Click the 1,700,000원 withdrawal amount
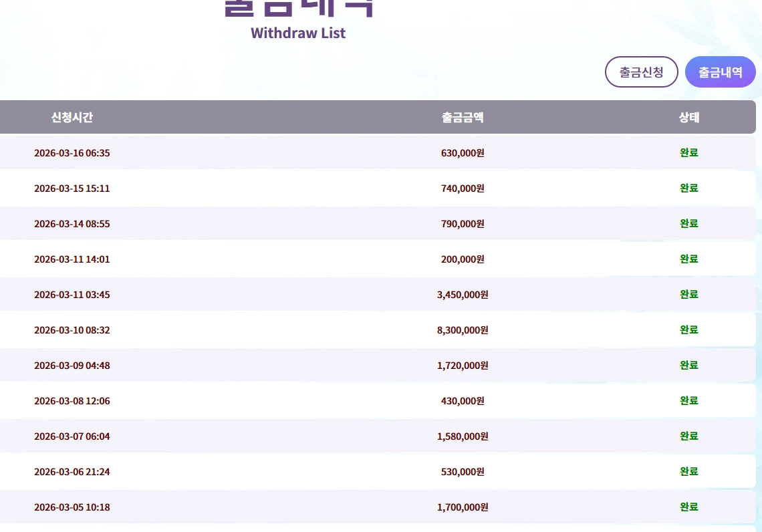Viewport: 762px width, 532px height. [x=463, y=507]
